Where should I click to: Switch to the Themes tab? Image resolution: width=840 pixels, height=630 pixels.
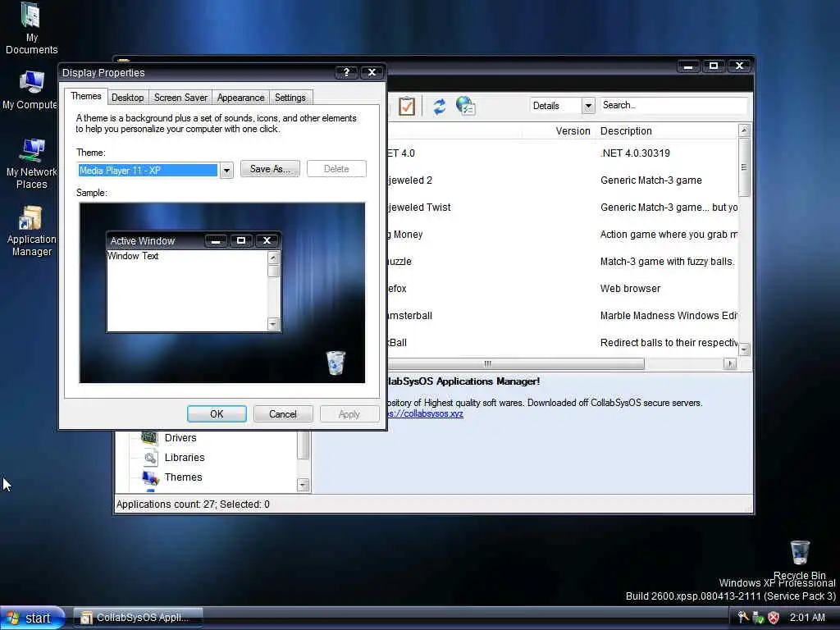[85, 97]
